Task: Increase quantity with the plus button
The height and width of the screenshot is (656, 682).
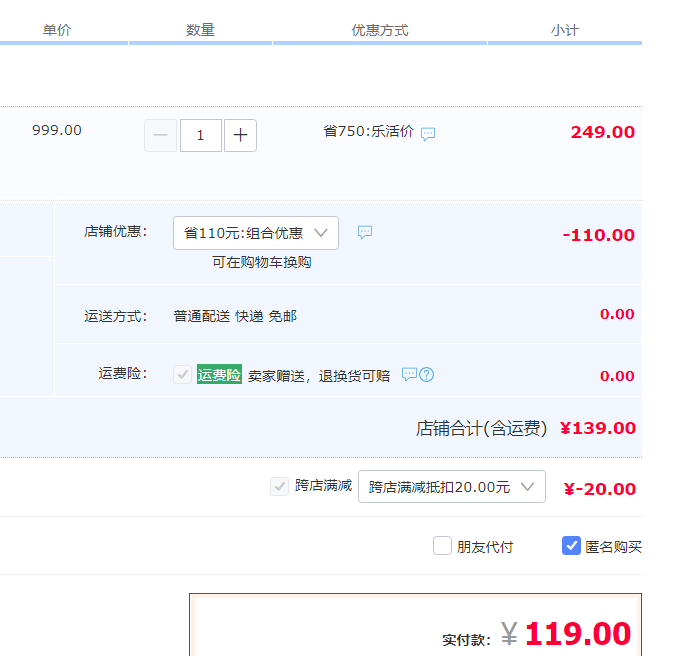Action: click(240, 135)
